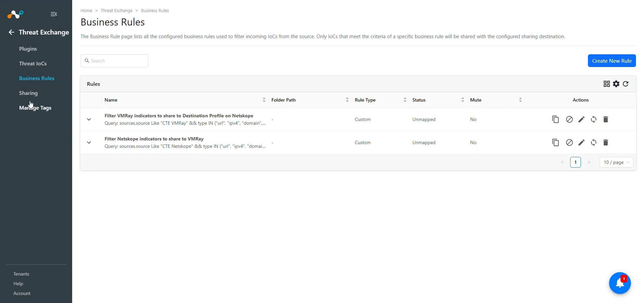The image size is (644, 303).
Task: Collapse the sidebar with the menu-fold icon
Action: tap(54, 14)
